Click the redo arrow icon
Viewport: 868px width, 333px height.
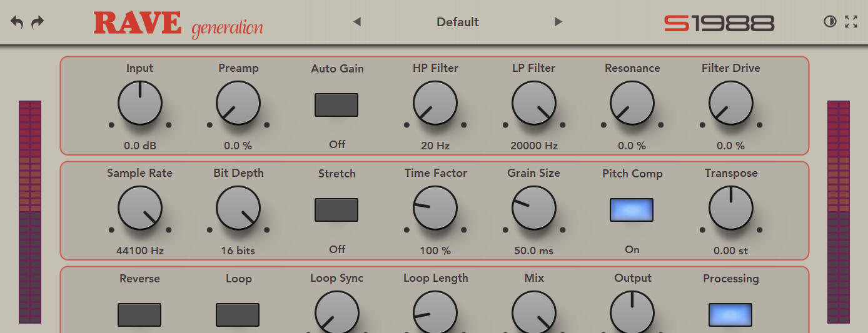point(38,22)
